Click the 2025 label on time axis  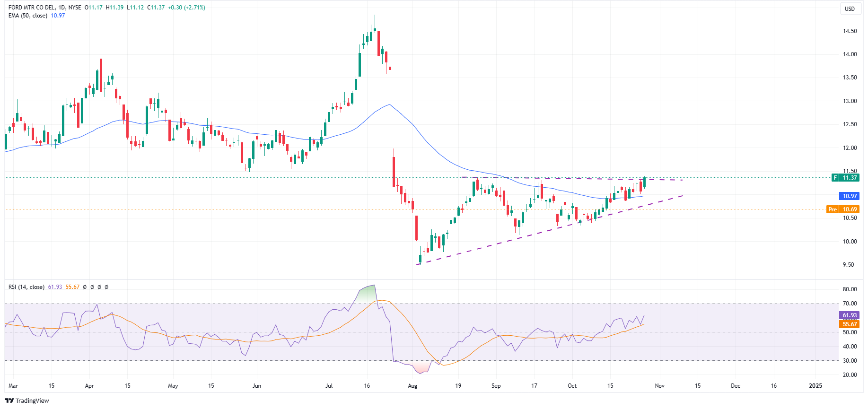point(815,386)
